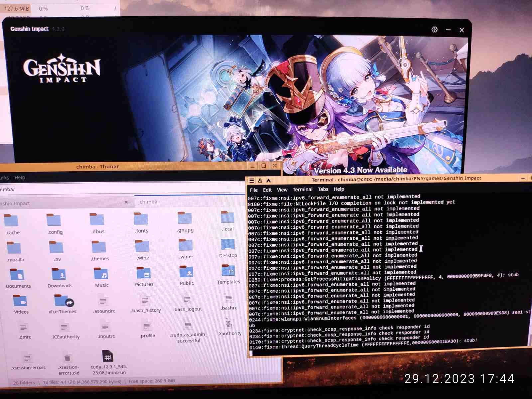Image resolution: width=532 pixels, height=399 pixels.
Task: Close the Genshin Impact tab in Thunar
Action: pos(126,202)
